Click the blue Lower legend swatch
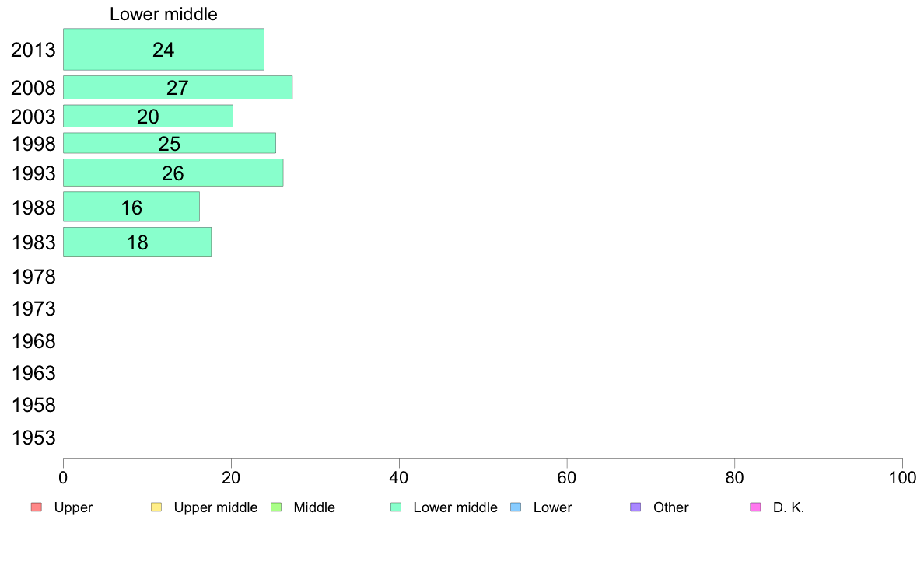 point(516,507)
